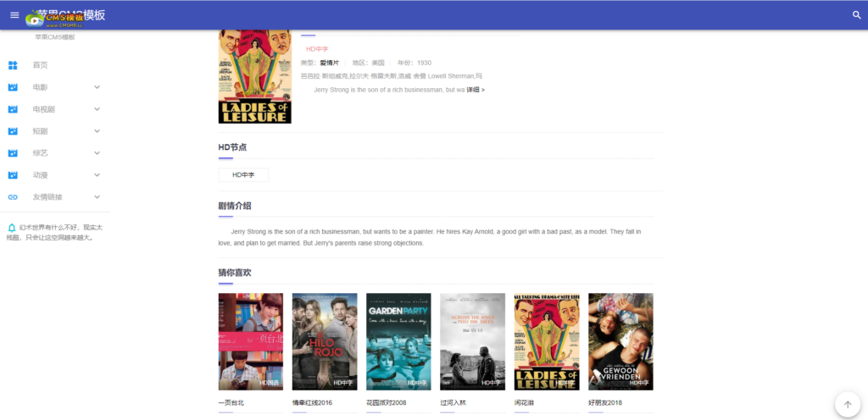
Task: Go to 首页 in the sidebar
Action: 40,65
